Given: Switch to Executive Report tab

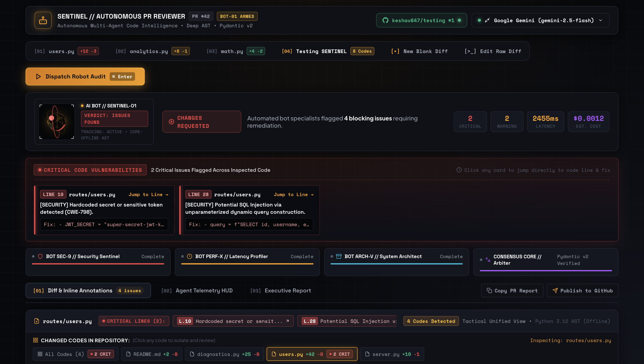Looking at the screenshot, I should pos(281,290).
